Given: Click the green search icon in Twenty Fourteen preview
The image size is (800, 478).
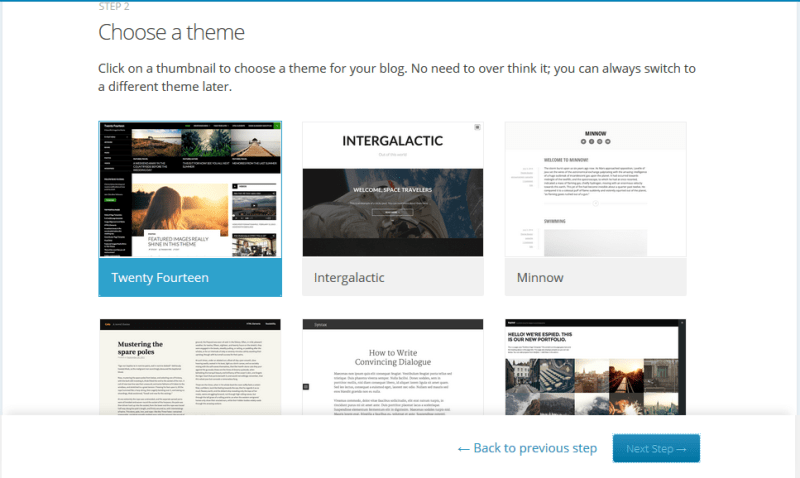Looking at the screenshot, I should coord(276,126).
